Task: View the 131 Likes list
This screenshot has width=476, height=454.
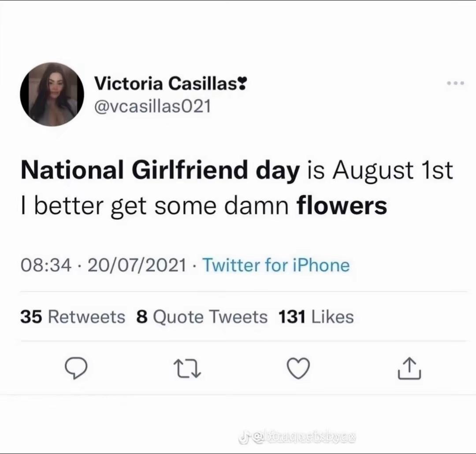Action: pos(316,317)
